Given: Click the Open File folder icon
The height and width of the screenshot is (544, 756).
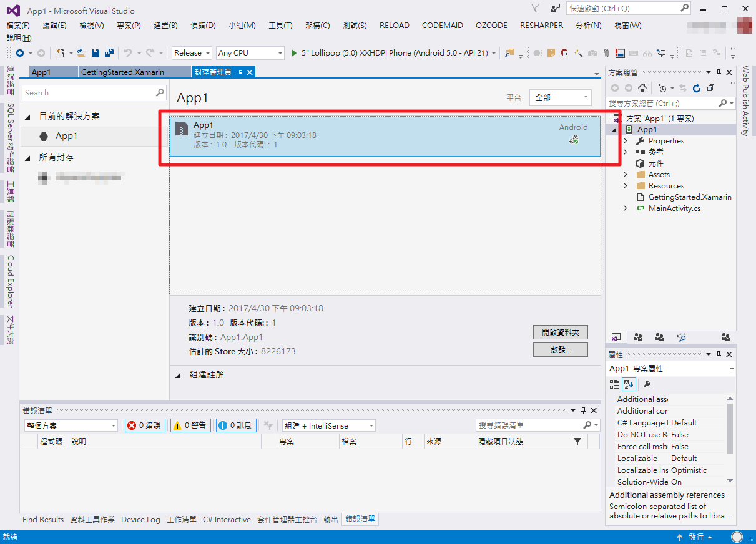Looking at the screenshot, I should pos(82,53).
